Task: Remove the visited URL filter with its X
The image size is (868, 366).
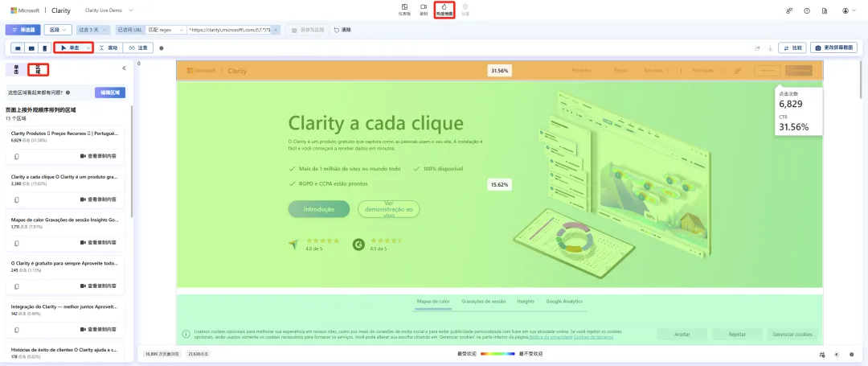Action: tap(276, 30)
